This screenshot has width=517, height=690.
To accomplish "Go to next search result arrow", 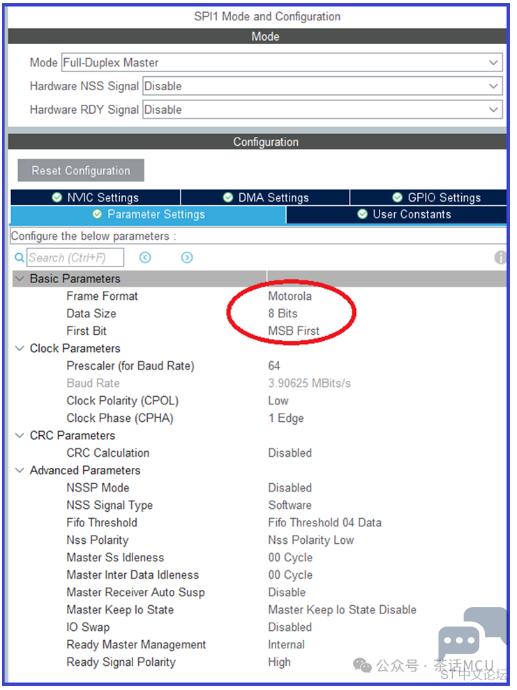I will point(187,257).
